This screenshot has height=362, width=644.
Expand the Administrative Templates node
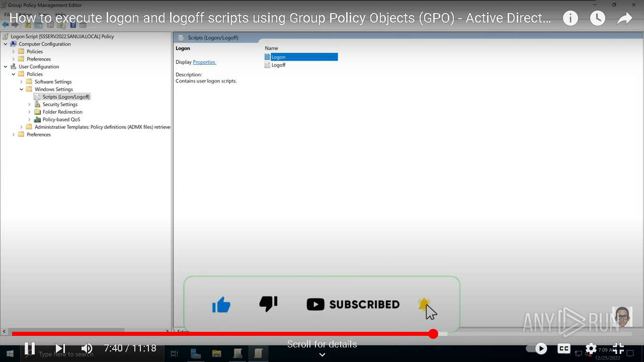(22, 127)
